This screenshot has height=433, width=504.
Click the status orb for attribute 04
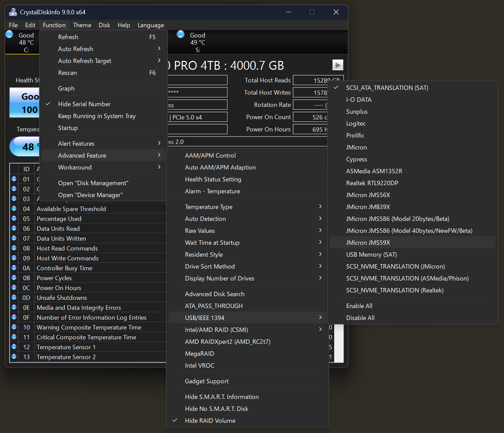click(x=14, y=209)
